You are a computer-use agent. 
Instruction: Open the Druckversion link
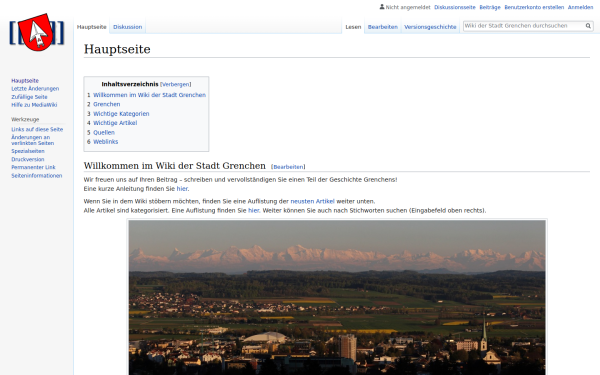point(28,159)
